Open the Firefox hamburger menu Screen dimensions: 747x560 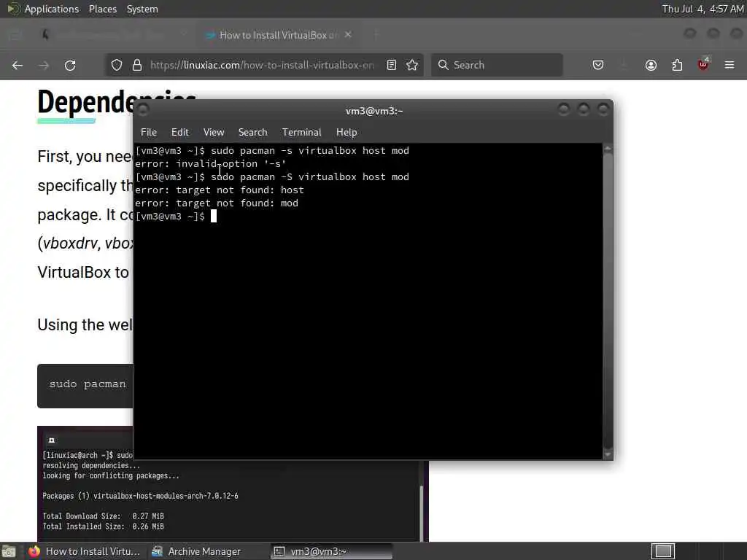click(729, 65)
